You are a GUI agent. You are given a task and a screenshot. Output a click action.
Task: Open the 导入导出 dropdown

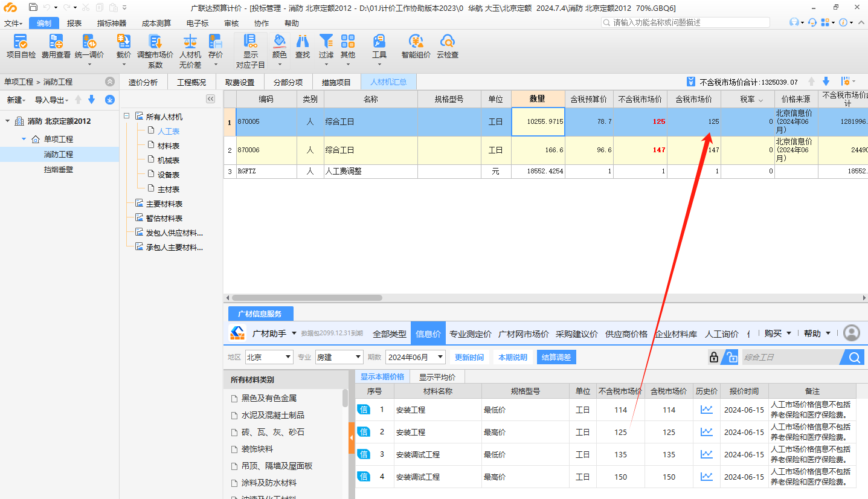click(51, 100)
